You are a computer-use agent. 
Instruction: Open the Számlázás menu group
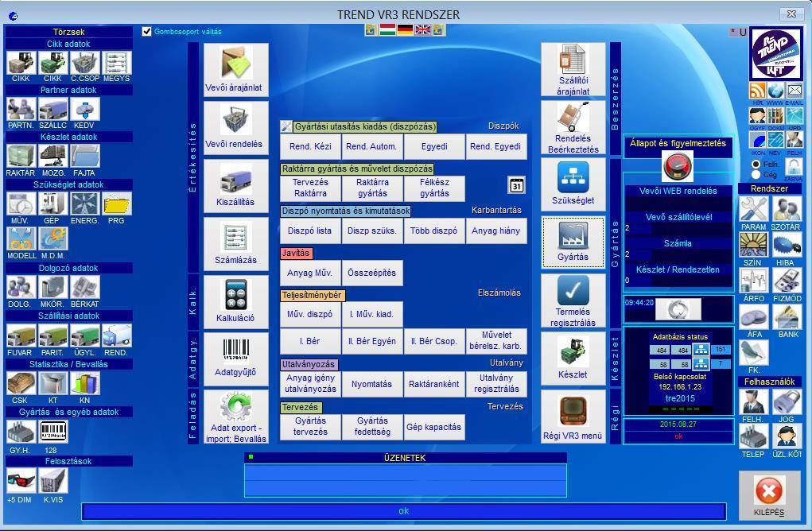(x=235, y=243)
